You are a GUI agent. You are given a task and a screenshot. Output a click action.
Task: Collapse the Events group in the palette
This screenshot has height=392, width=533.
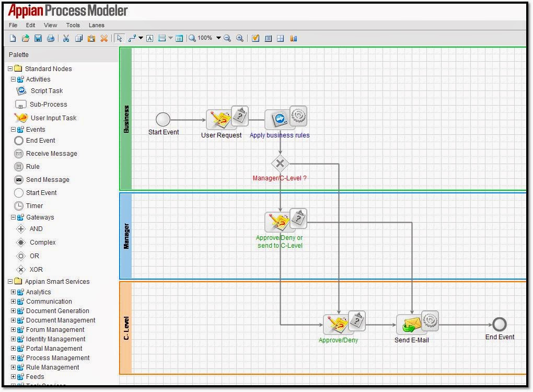[x=13, y=130]
